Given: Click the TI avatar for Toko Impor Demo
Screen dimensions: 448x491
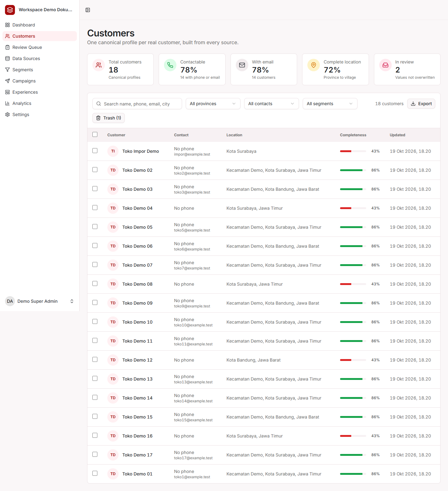Looking at the screenshot, I should coord(113,151).
